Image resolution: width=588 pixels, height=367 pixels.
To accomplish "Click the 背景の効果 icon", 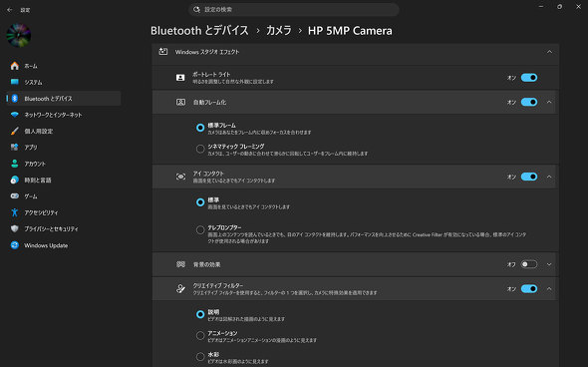I will pyautogui.click(x=180, y=264).
